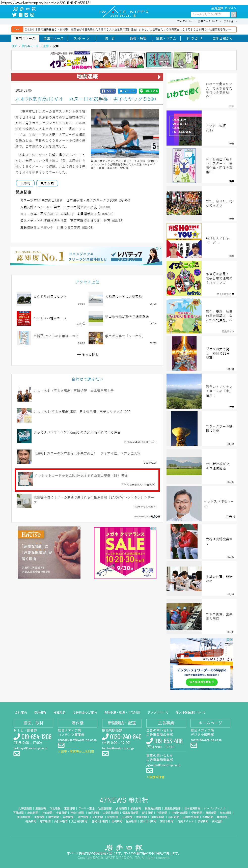Click the Google search magnifier button

[x=234, y=14]
